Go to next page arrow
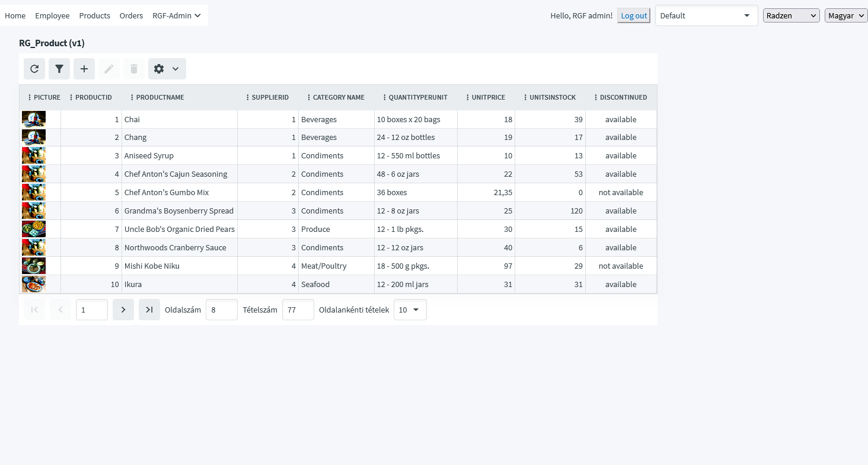This screenshot has width=868, height=465. click(123, 310)
